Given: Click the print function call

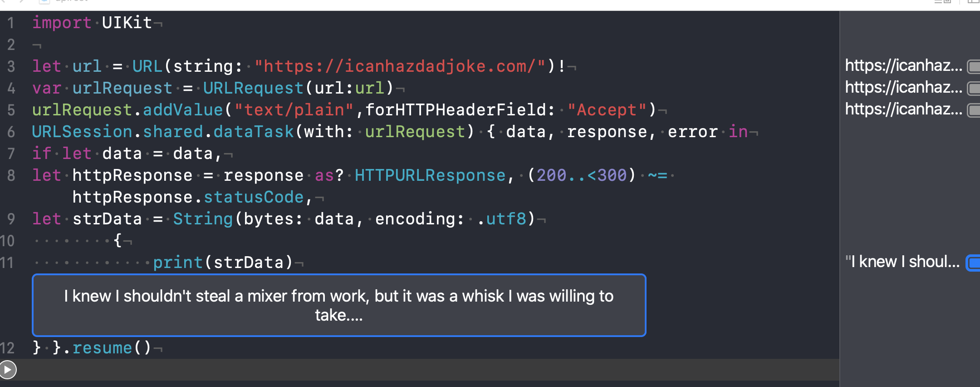Looking at the screenshot, I should (177, 263).
